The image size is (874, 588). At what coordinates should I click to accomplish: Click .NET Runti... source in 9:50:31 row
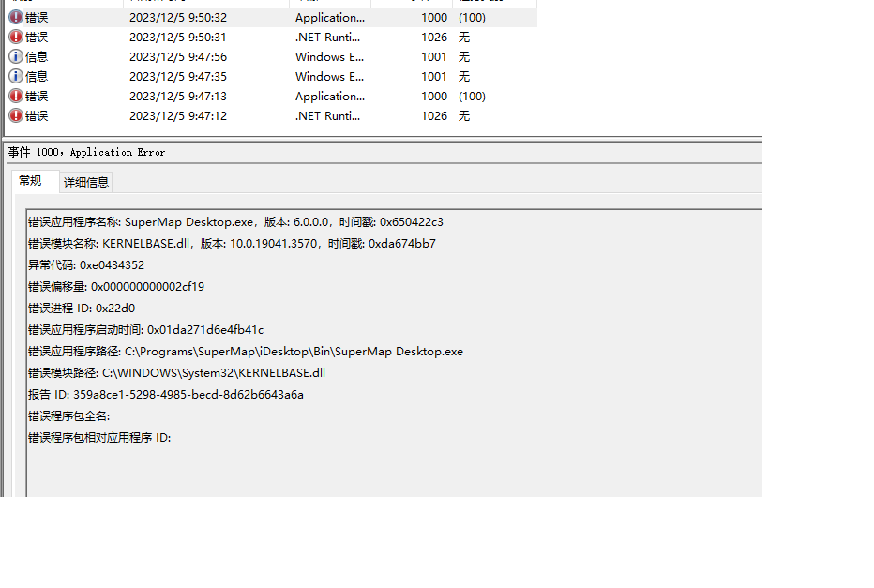click(328, 38)
